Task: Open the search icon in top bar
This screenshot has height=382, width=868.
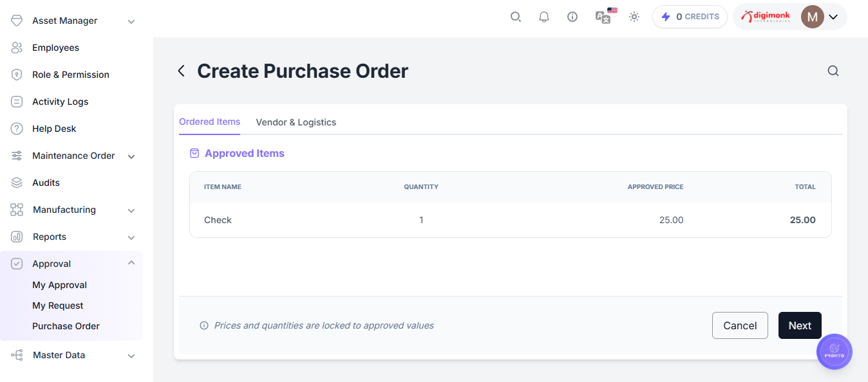Action: (x=516, y=17)
